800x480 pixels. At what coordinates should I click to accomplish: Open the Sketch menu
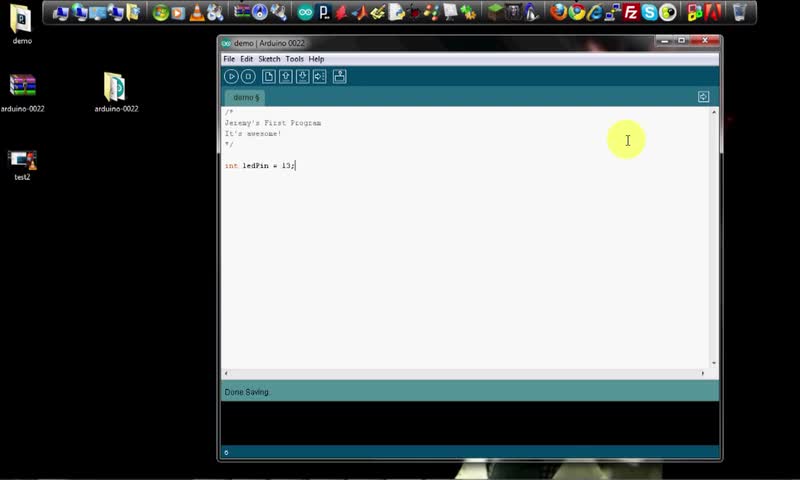(269, 59)
